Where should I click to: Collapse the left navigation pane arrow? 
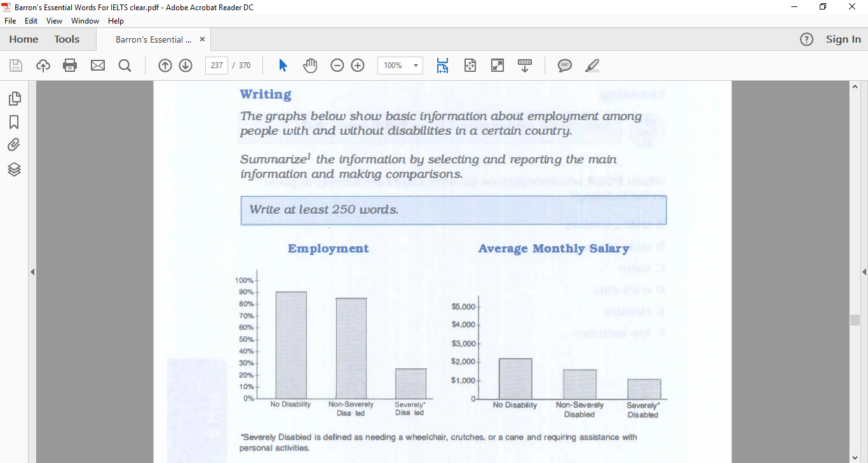tap(32, 272)
